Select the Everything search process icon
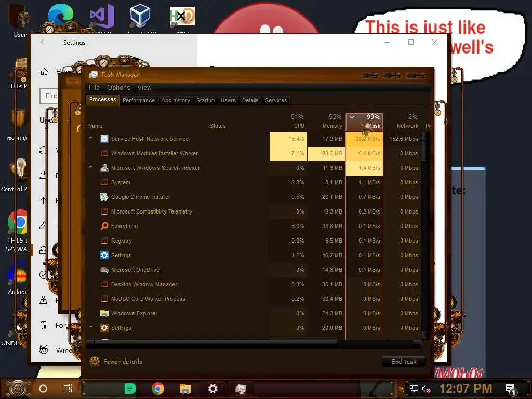 (x=104, y=226)
